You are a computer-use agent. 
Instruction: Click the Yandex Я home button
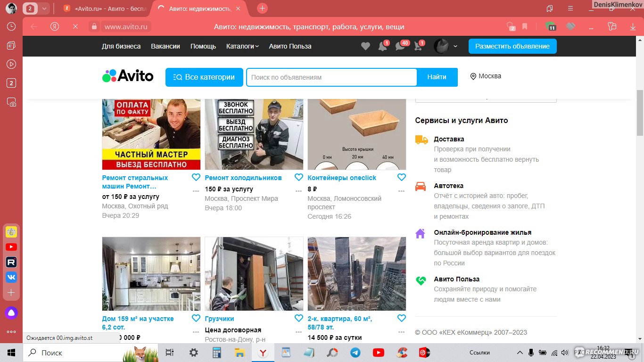coord(55,26)
